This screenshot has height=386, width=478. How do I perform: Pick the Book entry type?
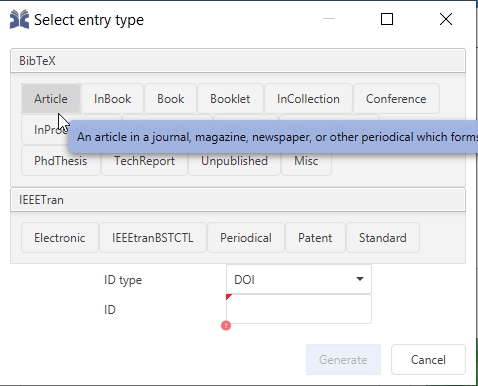[x=171, y=99]
